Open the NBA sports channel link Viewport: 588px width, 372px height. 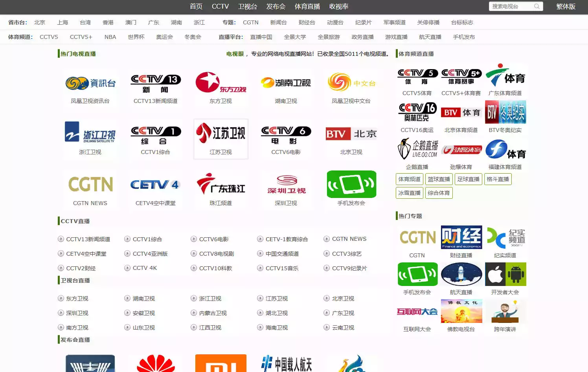coord(110,37)
